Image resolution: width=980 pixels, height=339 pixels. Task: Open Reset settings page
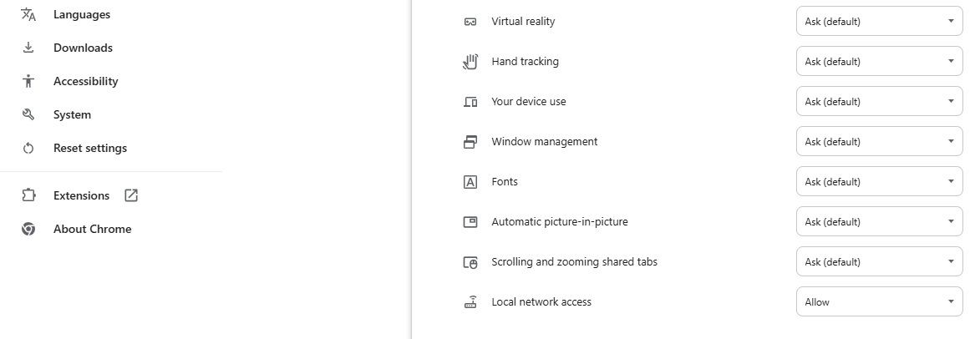pyautogui.click(x=90, y=149)
